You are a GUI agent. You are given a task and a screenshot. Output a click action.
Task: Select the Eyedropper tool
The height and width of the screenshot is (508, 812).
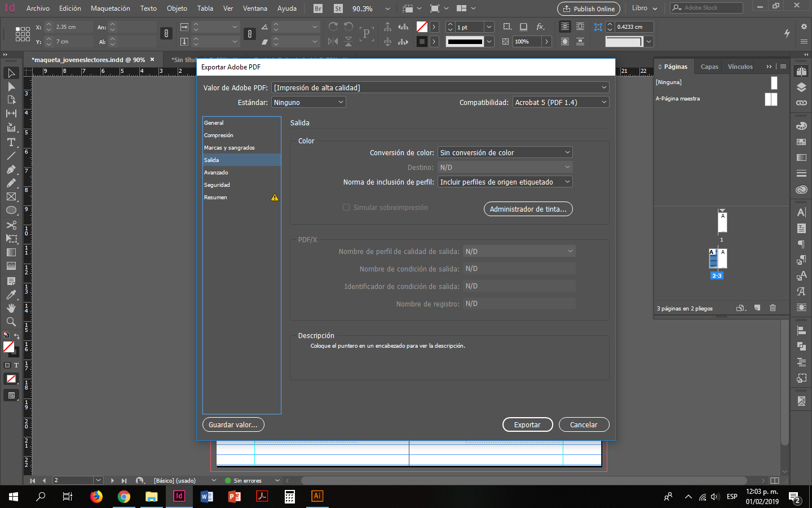point(11,295)
